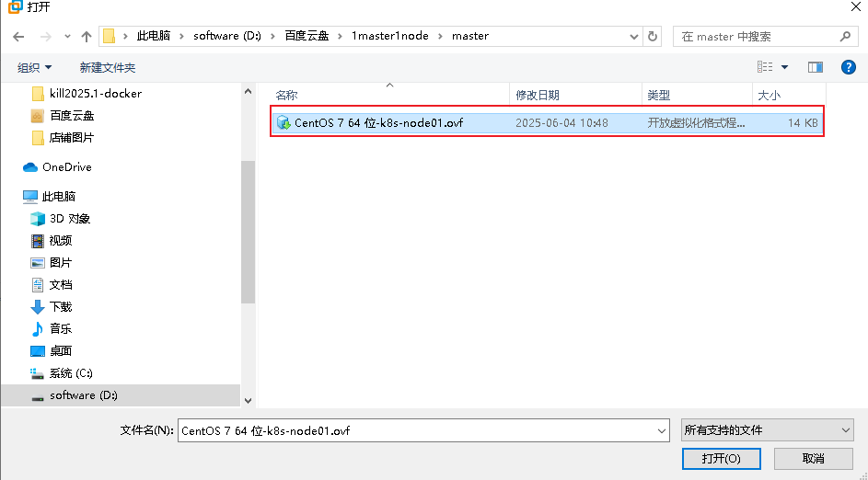The width and height of the screenshot is (868, 480).
Task: Click sidebar scrollbar down arrow
Action: pyautogui.click(x=248, y=400)
